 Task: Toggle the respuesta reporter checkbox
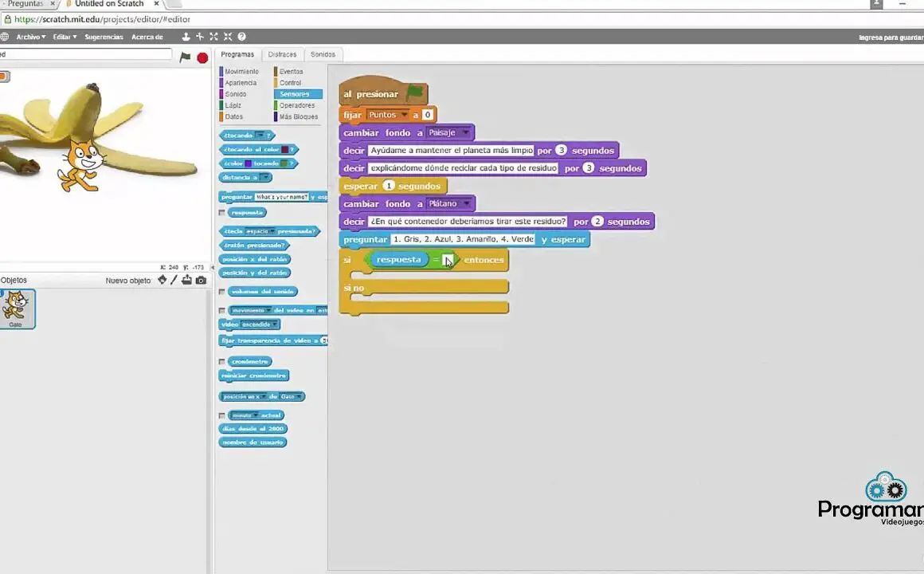tap(222, 213)
